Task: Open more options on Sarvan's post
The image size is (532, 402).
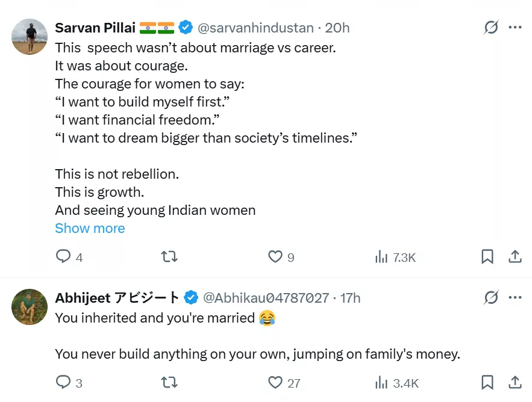Action: click(515, 28)
